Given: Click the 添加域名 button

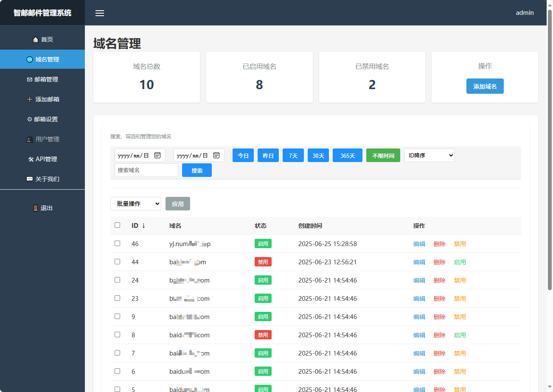Looking at the screenshot, I should [x=485, y=86].
